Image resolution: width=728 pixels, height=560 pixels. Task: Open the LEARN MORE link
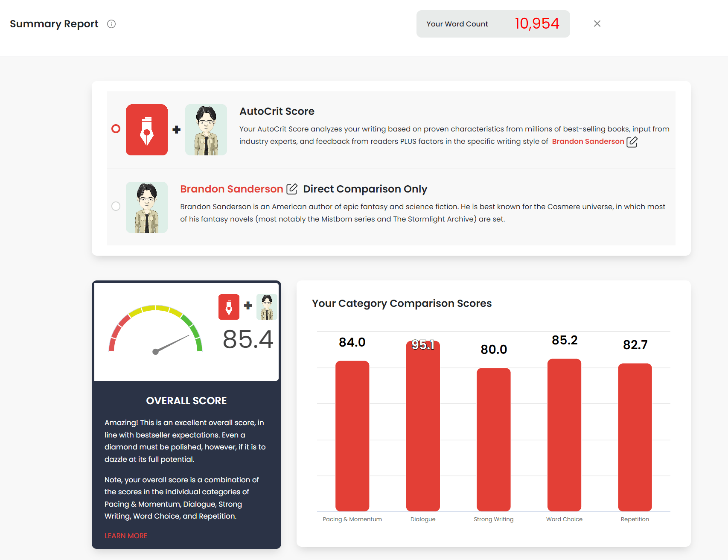click(126, 535)
